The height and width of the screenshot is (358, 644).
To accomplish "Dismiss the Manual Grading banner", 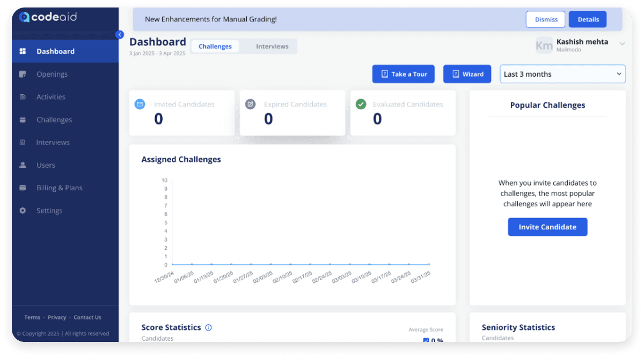I will click(x=546, y=19).
